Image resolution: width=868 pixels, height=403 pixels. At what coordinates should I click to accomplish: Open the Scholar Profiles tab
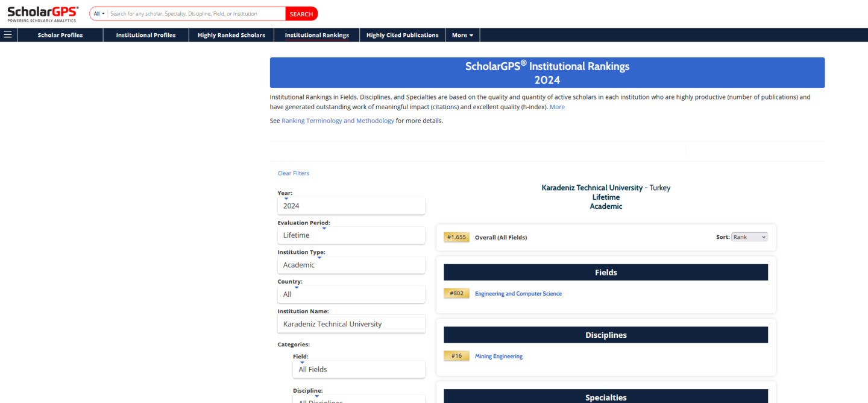click(60, 35)
